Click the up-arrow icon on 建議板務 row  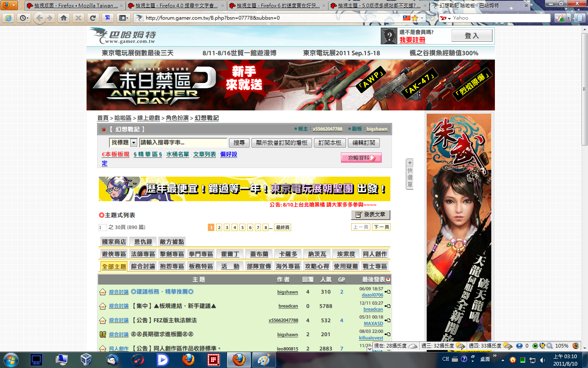pos(103,292)
